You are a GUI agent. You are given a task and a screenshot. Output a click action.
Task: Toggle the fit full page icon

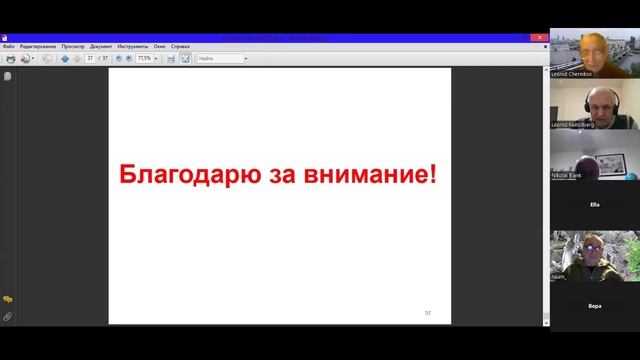click(185, 59)
